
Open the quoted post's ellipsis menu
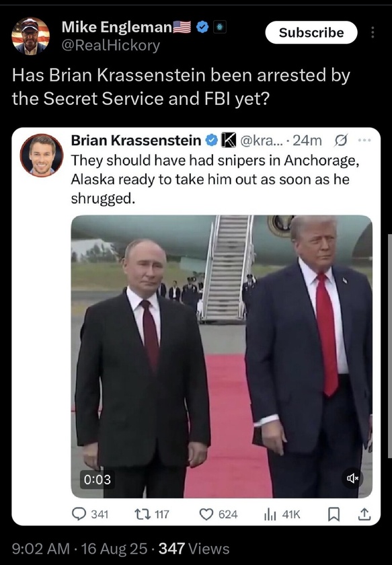[364, 140]
